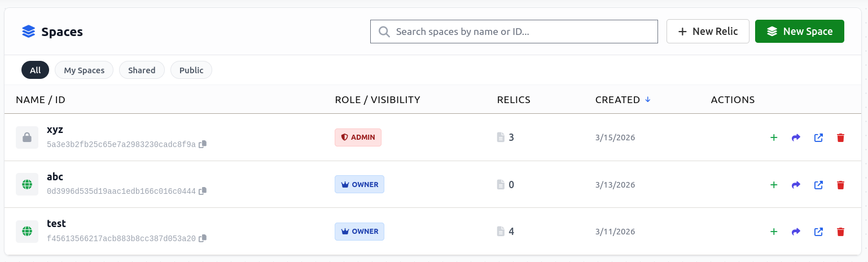The image size is (868, 262).
Task: Click the Spaces page heading
Action: coord(62,32)
